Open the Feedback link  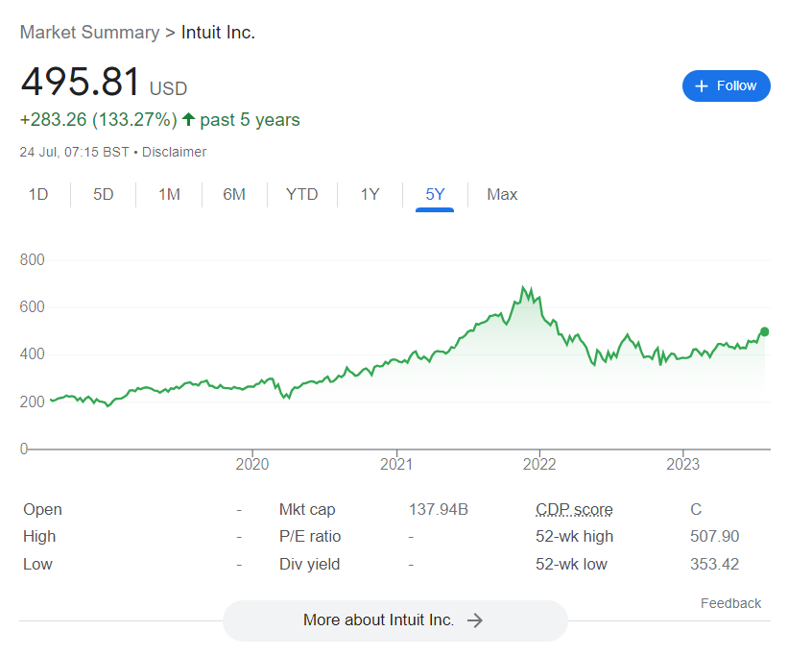pyautogui.click(x=730, y=603)
